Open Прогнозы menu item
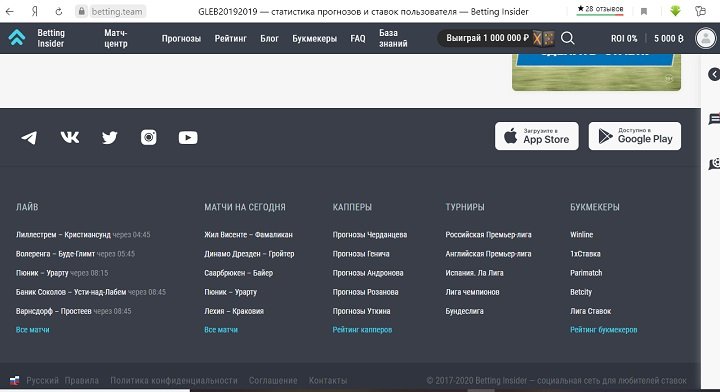Image resolution: width=720 pixels, height=392 pixels. point(181,39)
